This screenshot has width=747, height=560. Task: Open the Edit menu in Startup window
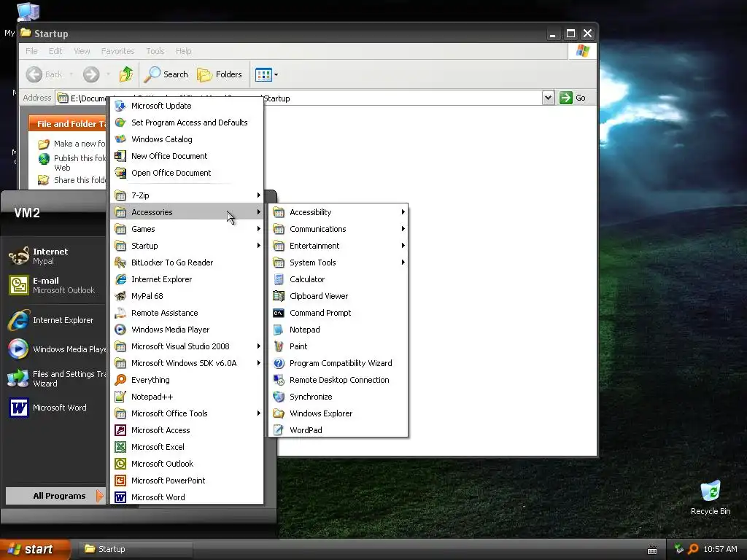point(55,51)
